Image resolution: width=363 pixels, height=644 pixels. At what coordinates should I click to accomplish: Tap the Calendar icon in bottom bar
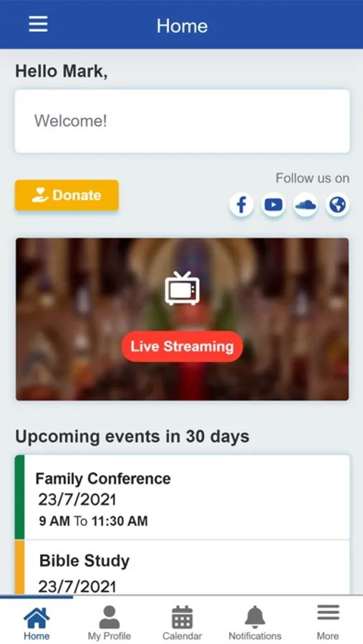pos(182,617)
